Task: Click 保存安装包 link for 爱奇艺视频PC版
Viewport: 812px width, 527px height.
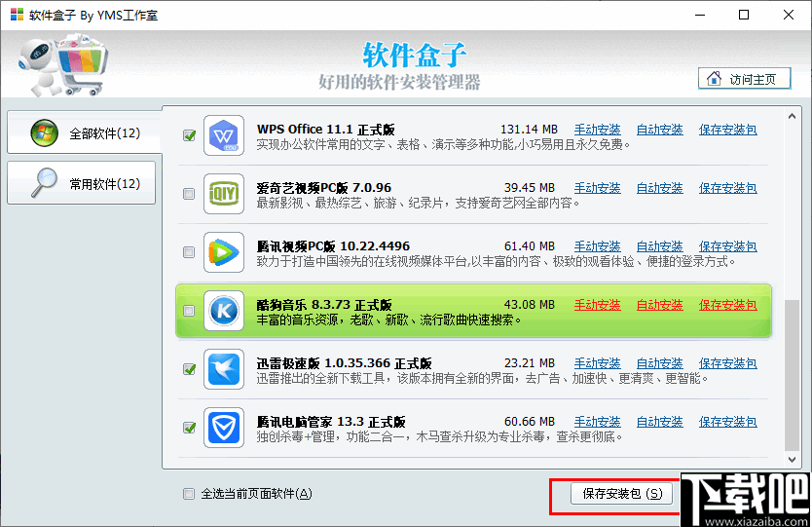Action: (727, 188)
